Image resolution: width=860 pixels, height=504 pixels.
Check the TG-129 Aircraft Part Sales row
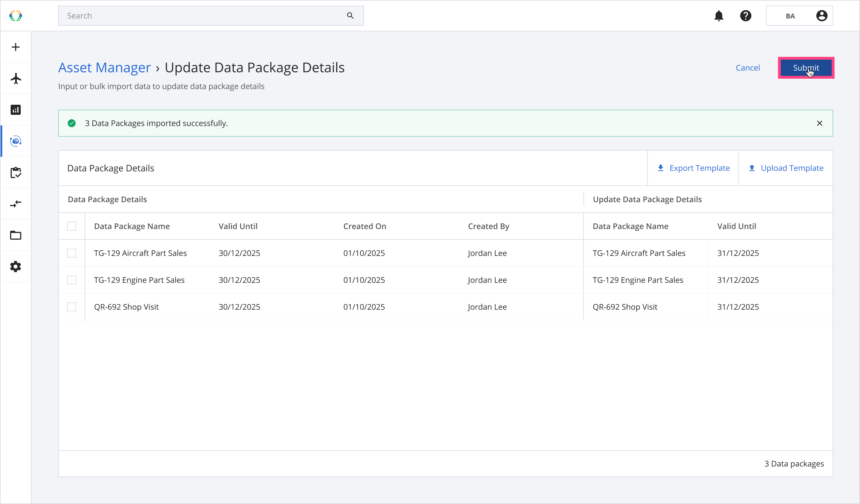click(72, 253)
